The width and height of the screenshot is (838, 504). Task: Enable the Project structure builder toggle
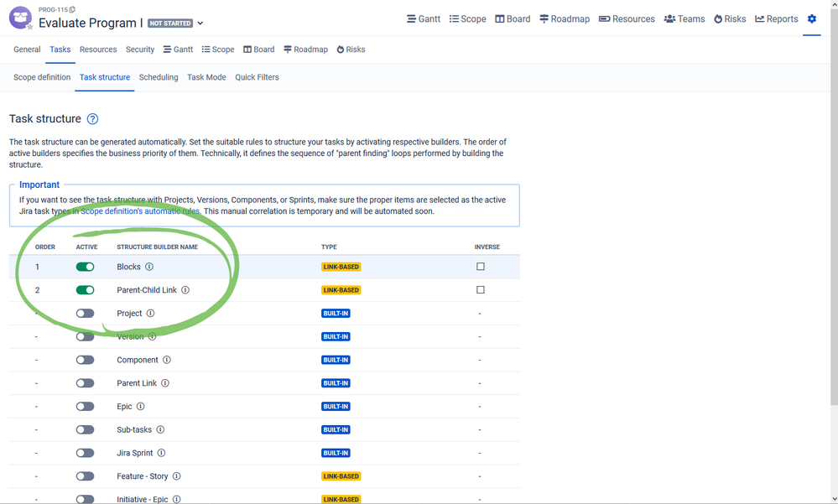pyautogui.click(x=85, y=313)
